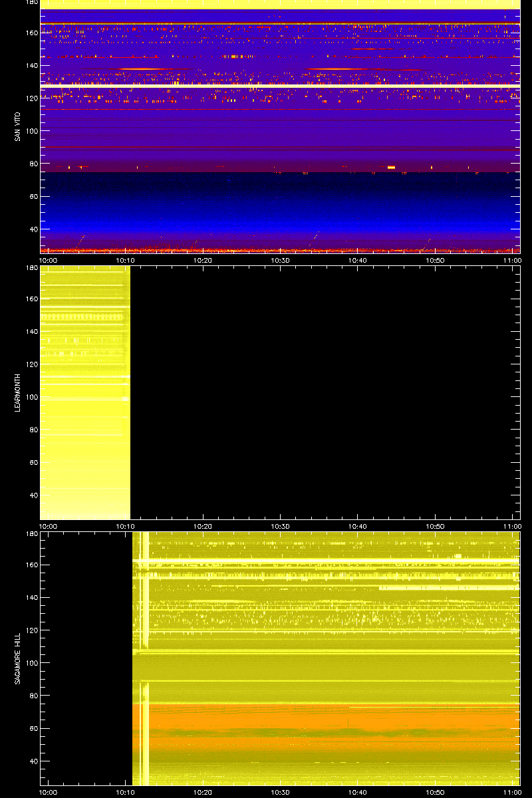Click the 80 frequency label on Learmonth axis
The width and height of the screenshot is (532, 798).
(x=33, y=430)
